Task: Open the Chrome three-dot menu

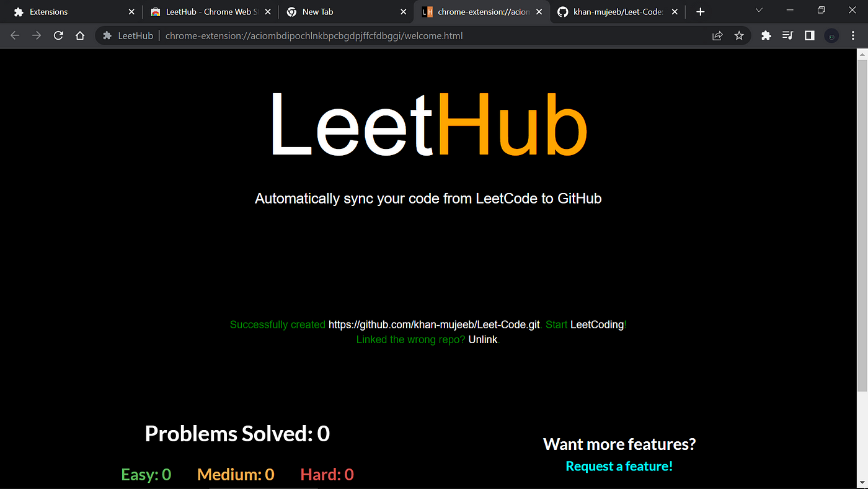Action: [x=854, y=36]
